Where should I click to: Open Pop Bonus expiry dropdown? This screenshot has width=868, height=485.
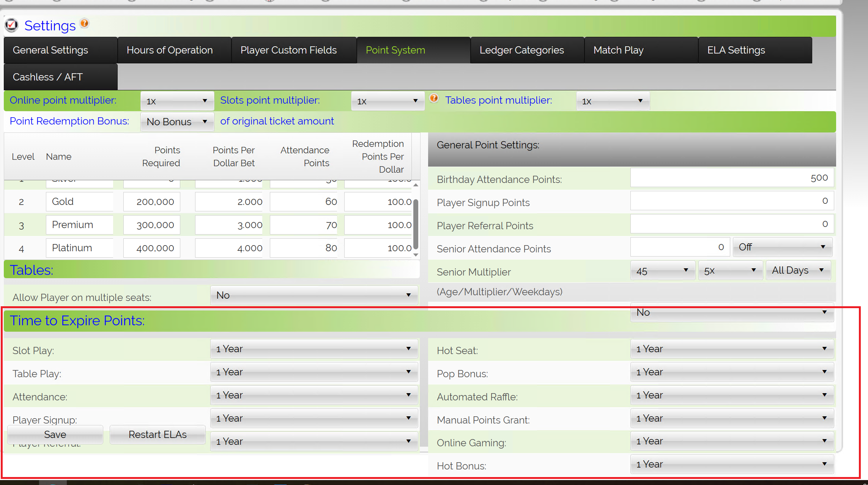pos(732,372)
